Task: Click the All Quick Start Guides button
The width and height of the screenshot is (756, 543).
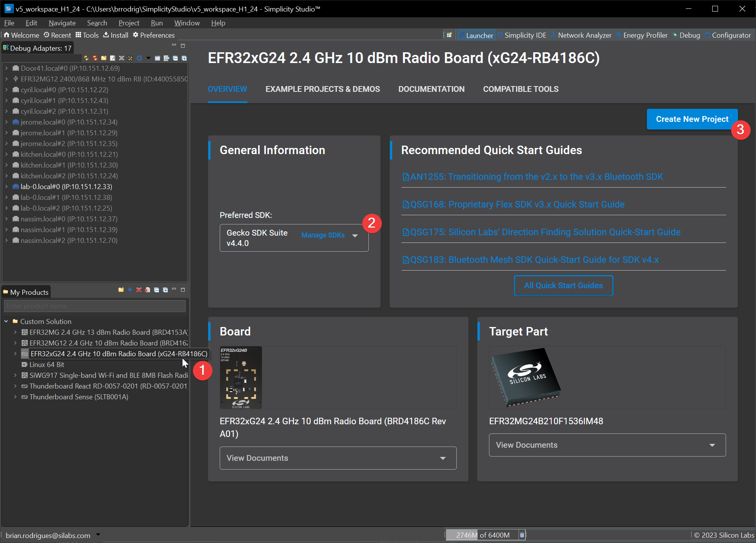Action: pyautogui.click(x=564, y=286)
